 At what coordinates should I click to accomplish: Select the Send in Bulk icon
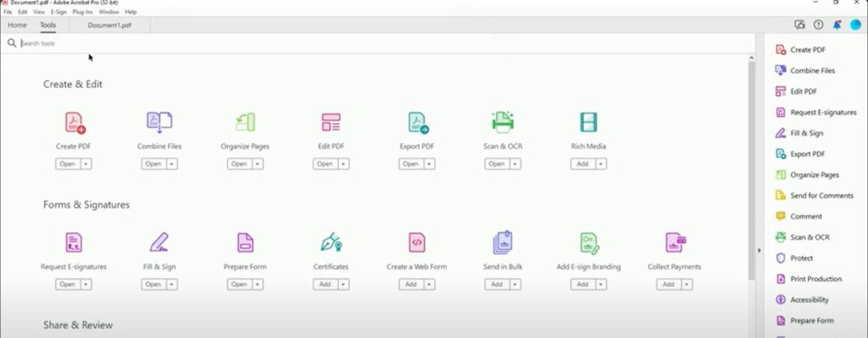503,242
